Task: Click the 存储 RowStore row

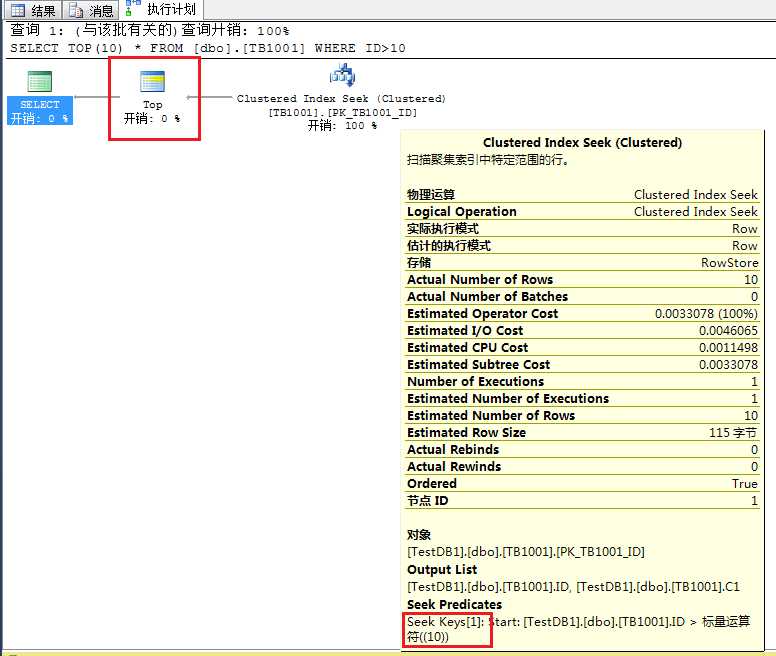Action: pos(582,262)
